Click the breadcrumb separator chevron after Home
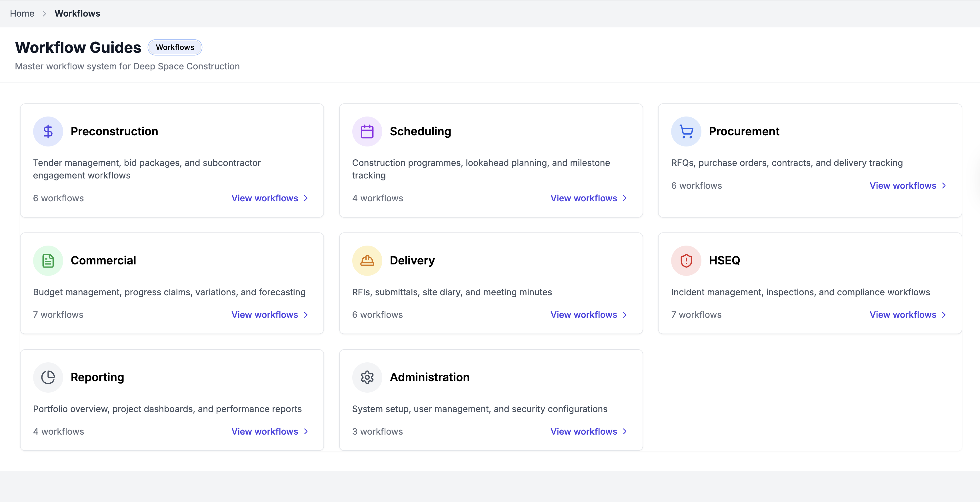This screenshot has height=502, width=980. pos(45,14)
